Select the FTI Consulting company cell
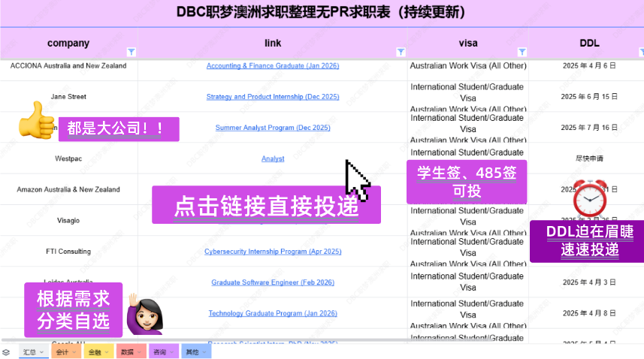 [x=68, y=252]
